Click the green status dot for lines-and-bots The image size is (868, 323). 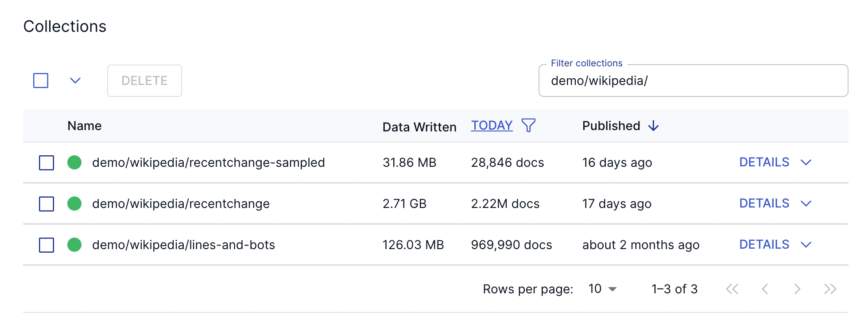point(74,245)
